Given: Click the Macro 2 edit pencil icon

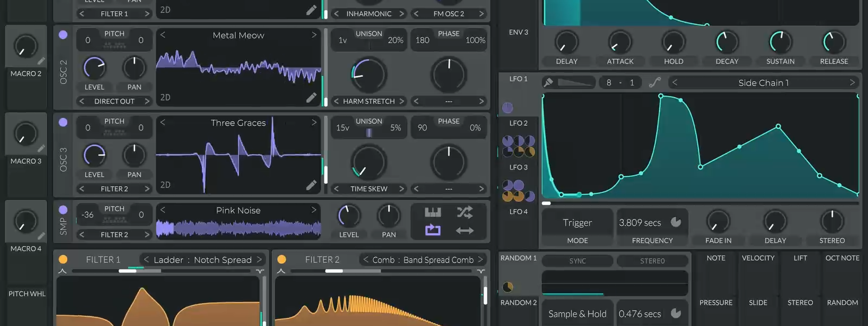Looking at the screenshot, I should 41,61.
